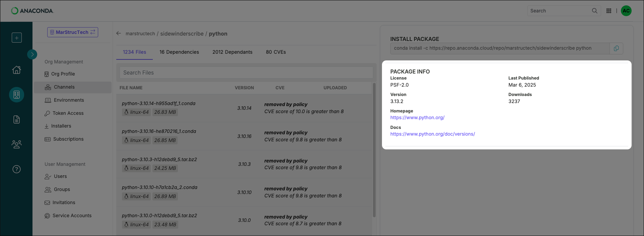The image size is (644, 236).
Task: Click the search magnifier icon
Action: tap(594, 11)
